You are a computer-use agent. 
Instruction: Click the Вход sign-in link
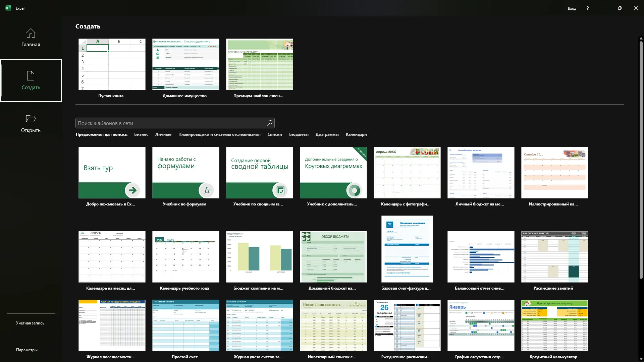pyautogui.click(x=572, y=8)
